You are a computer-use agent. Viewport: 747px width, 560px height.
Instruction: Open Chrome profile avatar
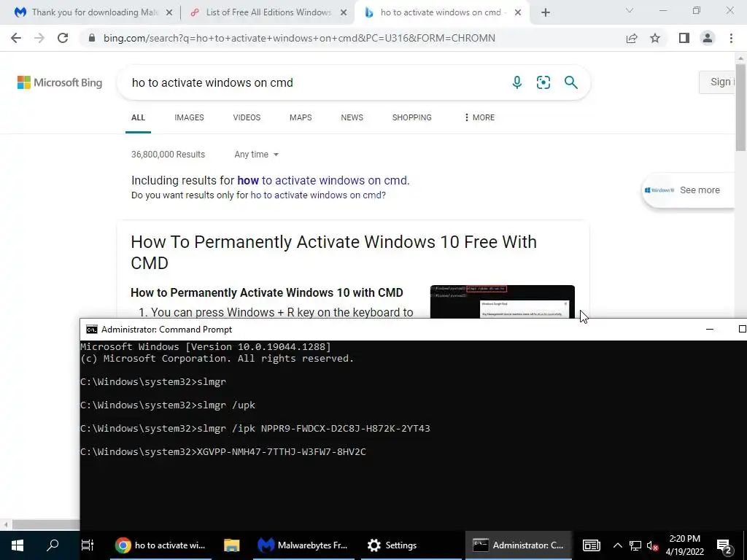click(x=708, y=38)
